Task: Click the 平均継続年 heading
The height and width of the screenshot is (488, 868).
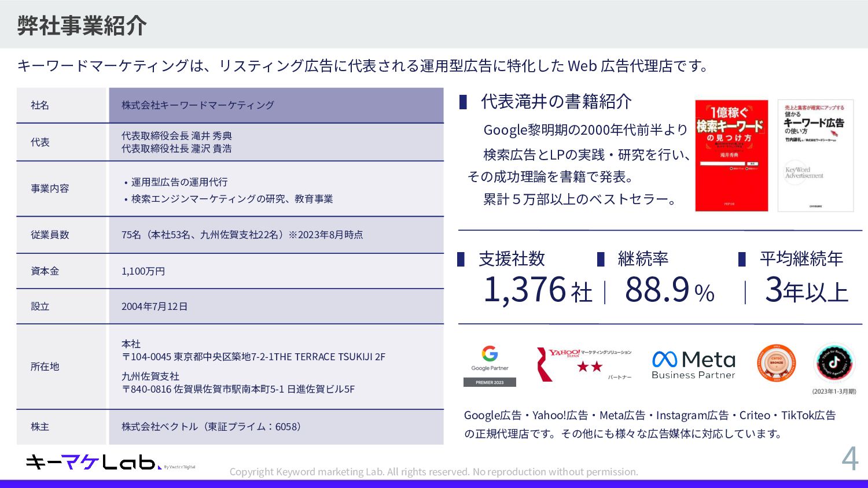Action: click(801, 258)
